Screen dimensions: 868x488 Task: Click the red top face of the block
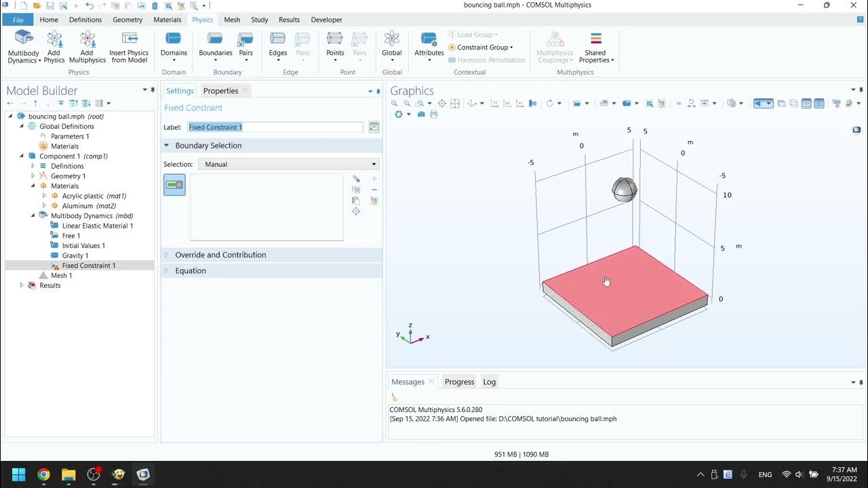coord(625,290)
